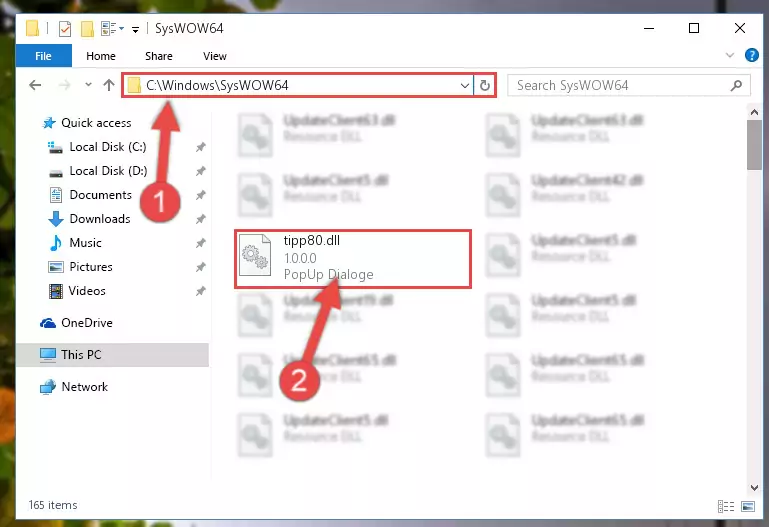Expand the ribbon with the chevron

(730, 55)
